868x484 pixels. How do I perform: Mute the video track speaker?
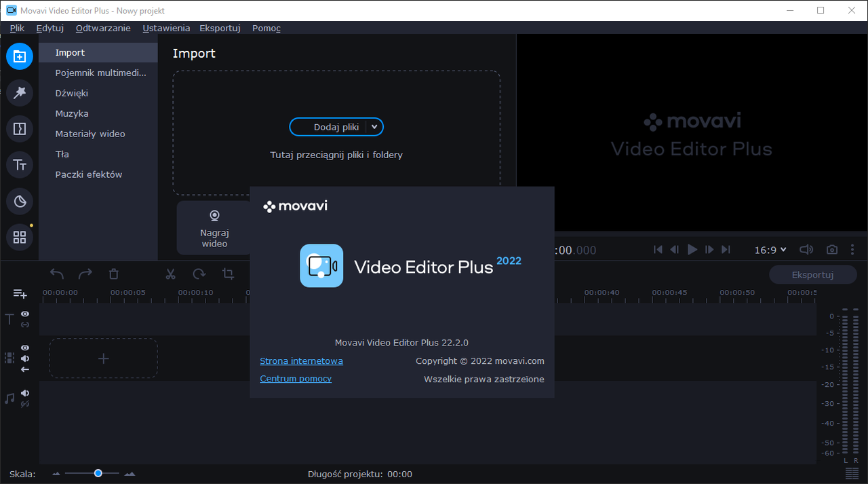coord(25,358)
